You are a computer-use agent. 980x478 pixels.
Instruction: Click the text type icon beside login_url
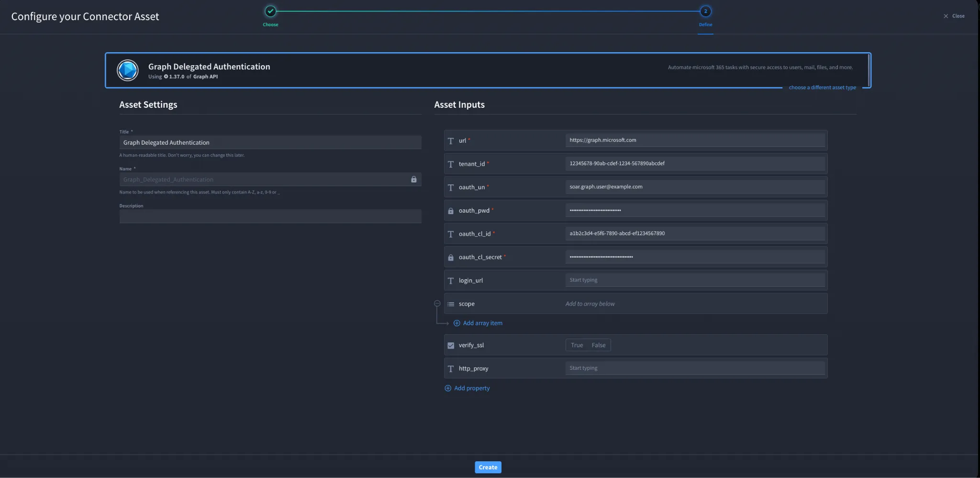point(451,281)
